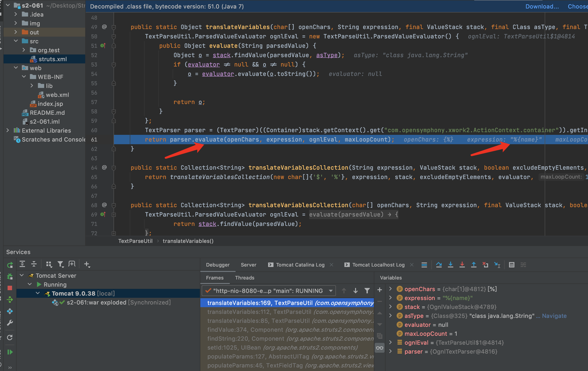Click the Run to Cursor icon
This screenshot has width=588, height=371.
click(x=497, y=265)
